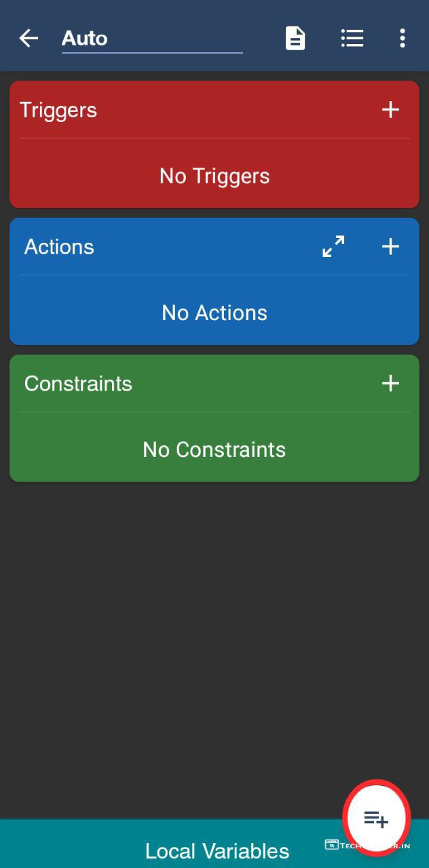Add a new action with plus icon

coord(390,247)
